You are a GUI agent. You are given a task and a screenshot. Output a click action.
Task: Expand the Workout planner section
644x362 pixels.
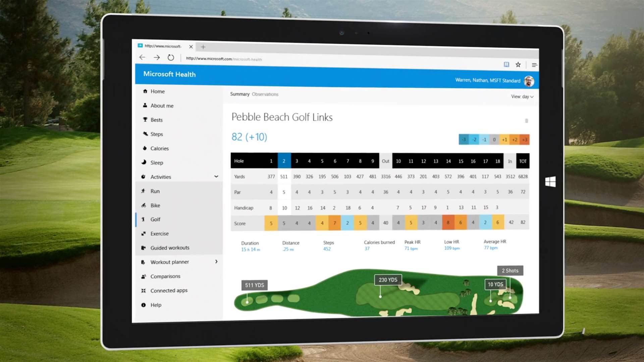pos(216,262)
